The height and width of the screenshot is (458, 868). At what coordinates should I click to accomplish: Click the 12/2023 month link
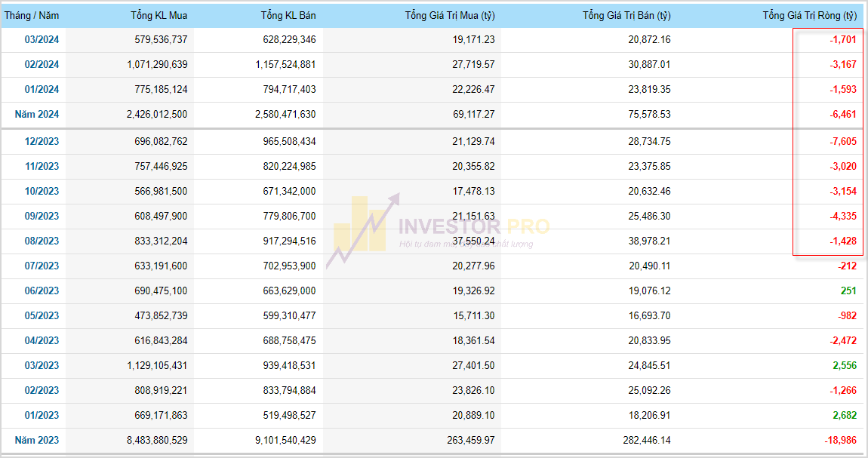tap(42, 141)
